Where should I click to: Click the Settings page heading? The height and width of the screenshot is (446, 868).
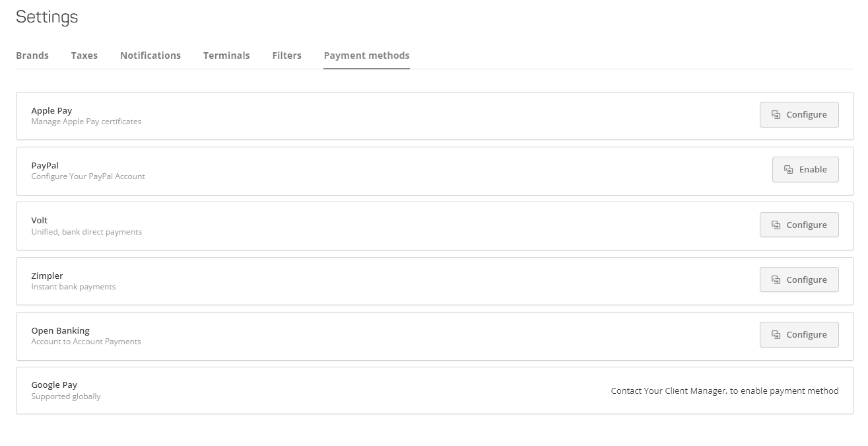[x=46, y=17]
